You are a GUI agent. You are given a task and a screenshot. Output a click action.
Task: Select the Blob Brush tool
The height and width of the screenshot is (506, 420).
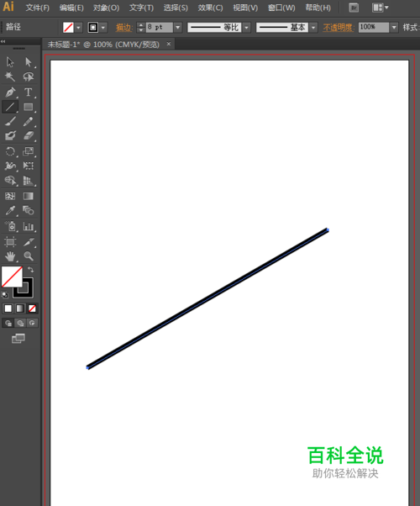(x=10, y=135)
